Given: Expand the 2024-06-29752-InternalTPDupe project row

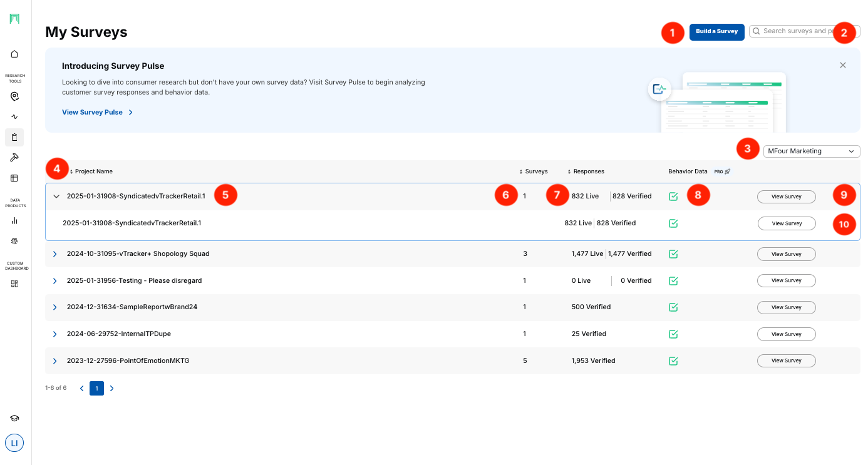Looking at the screenshot, I should [55, 334].
